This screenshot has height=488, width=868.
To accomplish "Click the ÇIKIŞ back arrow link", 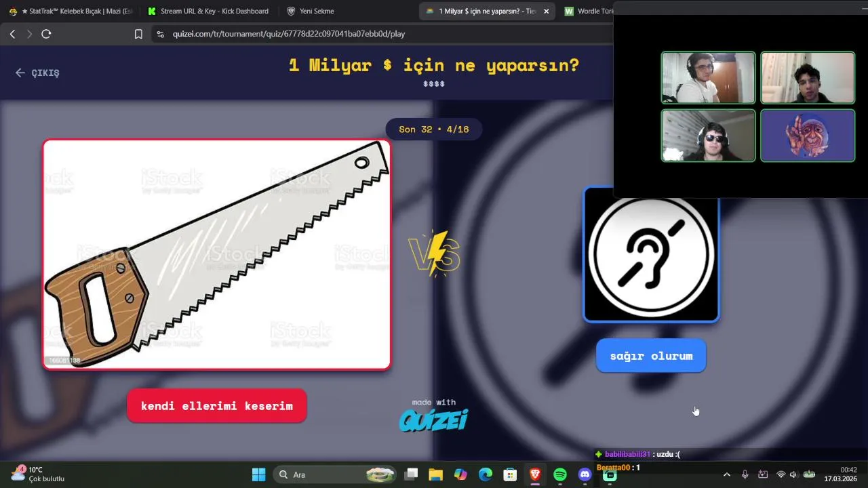I will (37, 73).
